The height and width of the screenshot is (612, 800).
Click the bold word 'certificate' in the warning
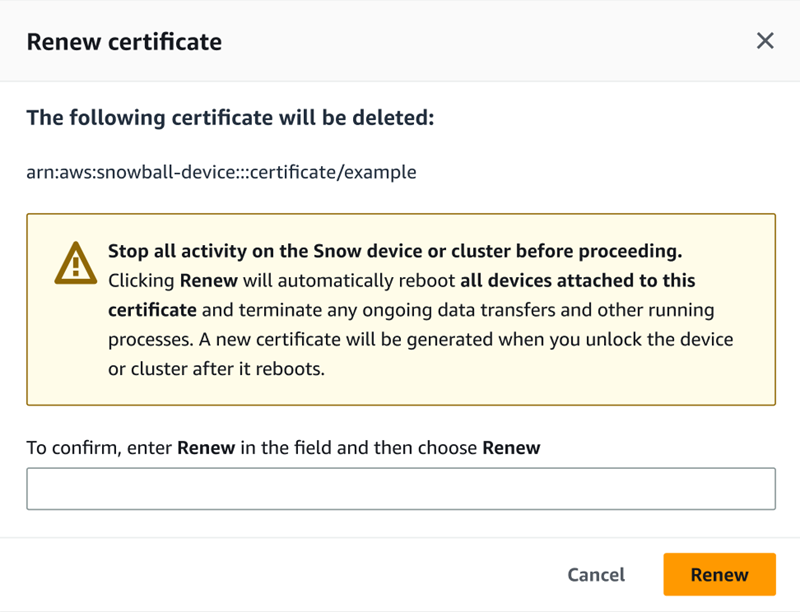[x=152, y=309]
